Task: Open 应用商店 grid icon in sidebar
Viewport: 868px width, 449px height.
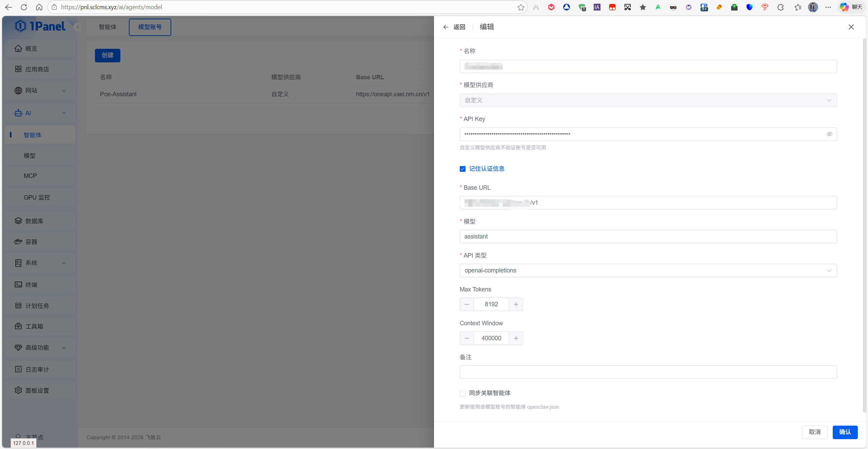Action: (18, 69)
